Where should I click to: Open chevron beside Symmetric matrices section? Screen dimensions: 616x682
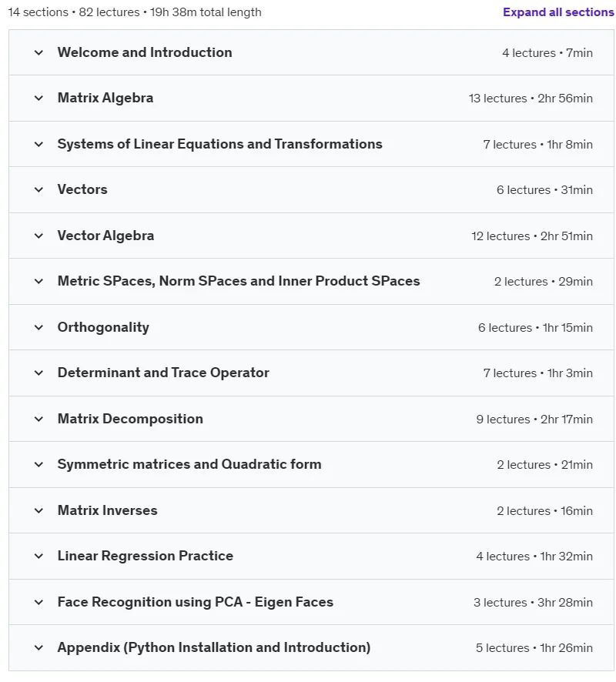click(38, 464)
